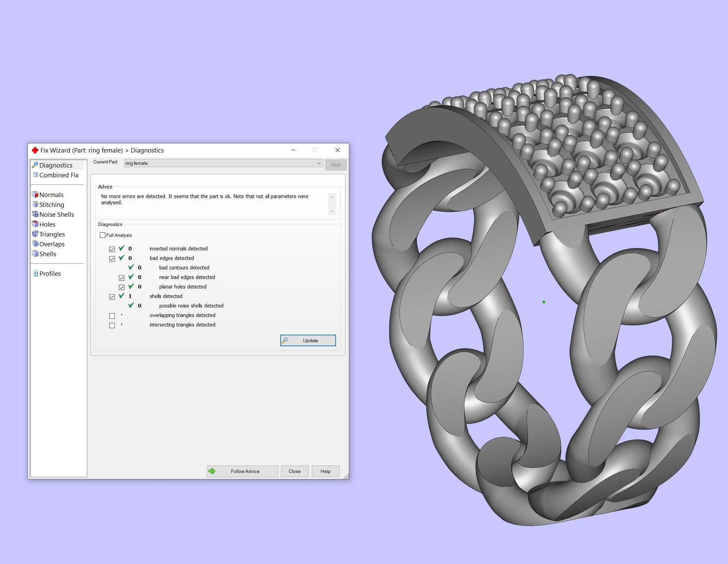The height and width of the screenshot is (564, 728).
Task: Click the 'bad contours detected' row text
Action: tap(184, 267)
